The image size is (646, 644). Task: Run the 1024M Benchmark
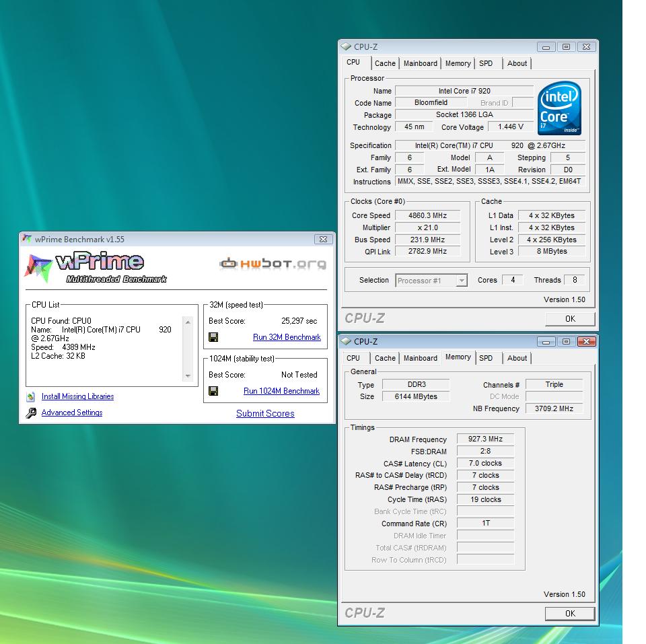281,391
